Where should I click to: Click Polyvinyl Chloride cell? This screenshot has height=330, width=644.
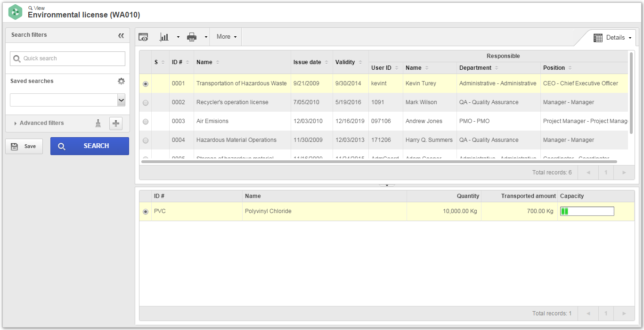click(325, 211)
